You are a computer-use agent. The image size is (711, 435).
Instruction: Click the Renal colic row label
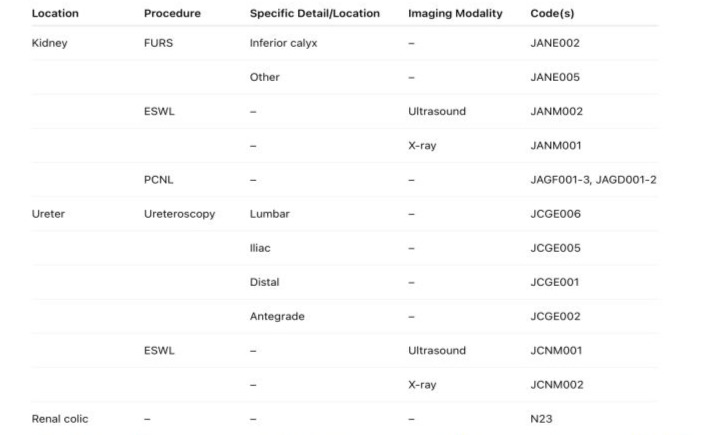[60, 419]
